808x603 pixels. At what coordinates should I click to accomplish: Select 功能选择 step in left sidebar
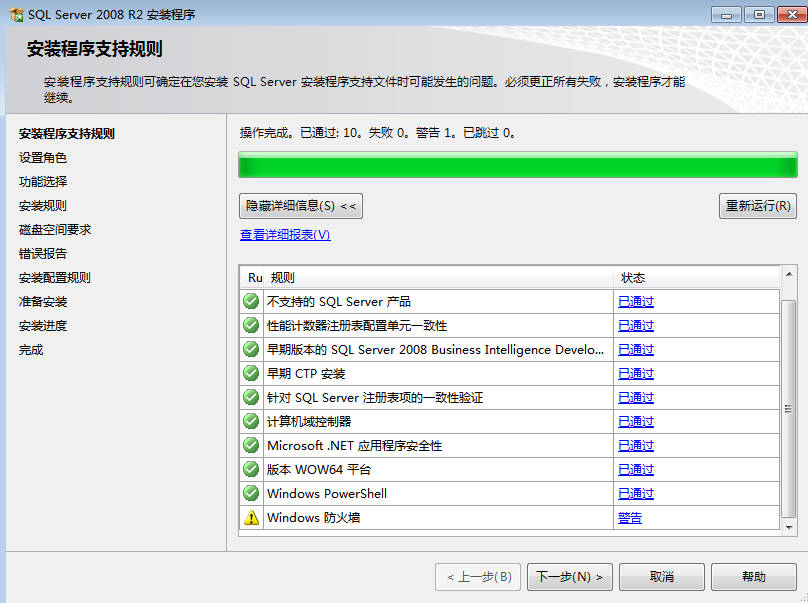[43, 182]
